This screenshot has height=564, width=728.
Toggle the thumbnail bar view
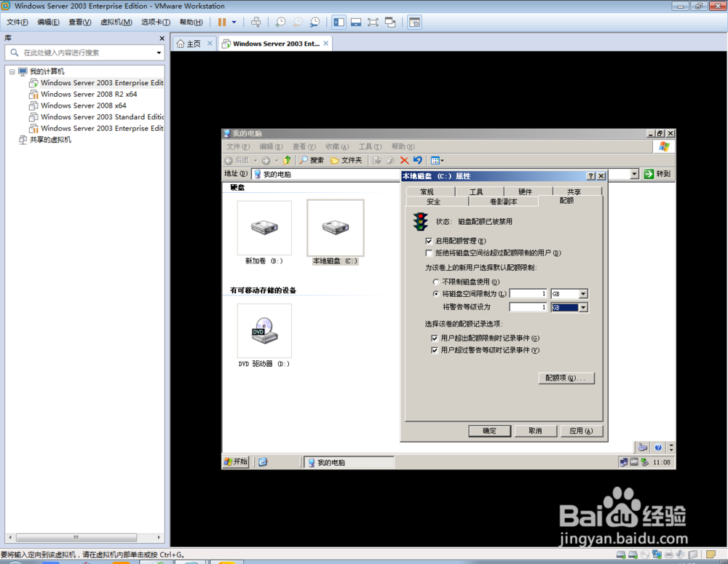[356, 23]
